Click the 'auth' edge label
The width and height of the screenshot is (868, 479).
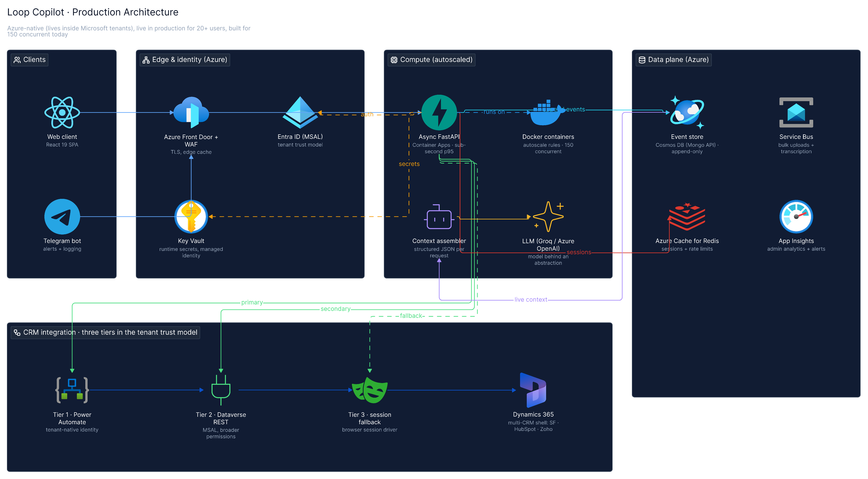pyautogui.click(x=367, y=115)
